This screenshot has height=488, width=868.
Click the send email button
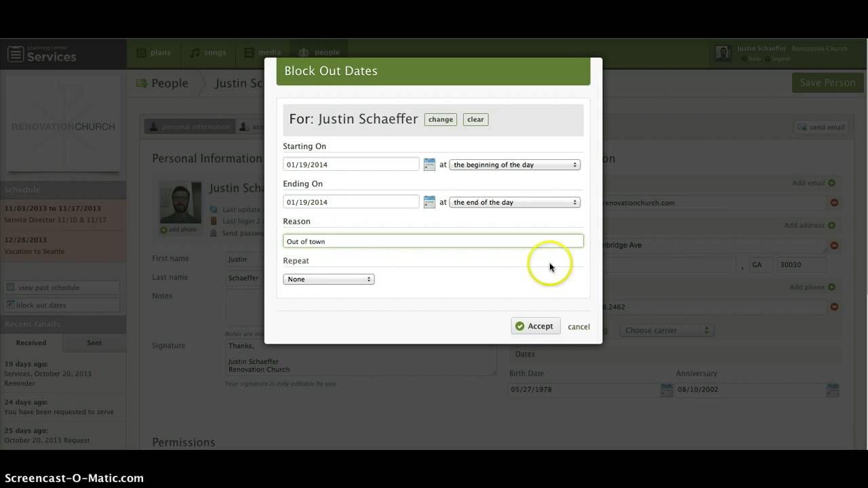[821, 127]
